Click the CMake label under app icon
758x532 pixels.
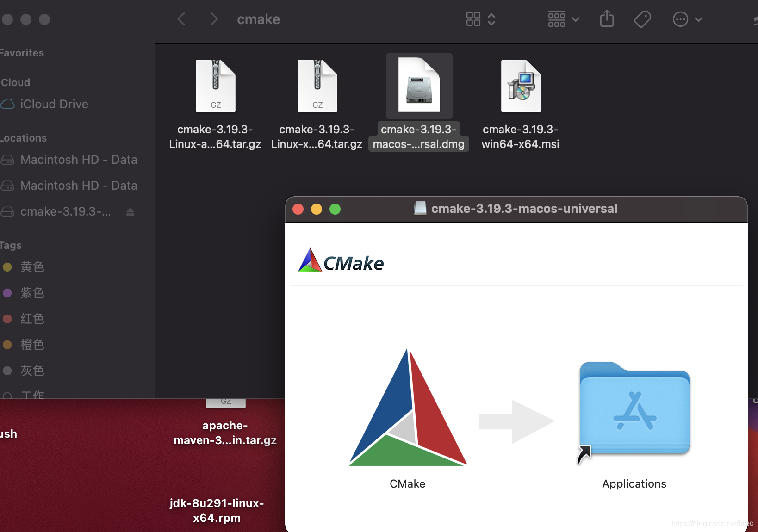coord(408,484)
